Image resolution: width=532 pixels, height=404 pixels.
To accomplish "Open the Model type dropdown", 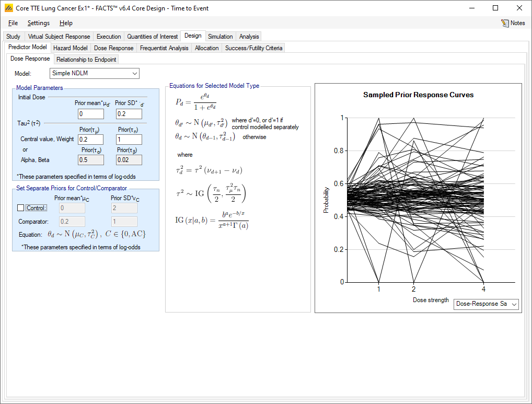I will click(x=95, y=74).
